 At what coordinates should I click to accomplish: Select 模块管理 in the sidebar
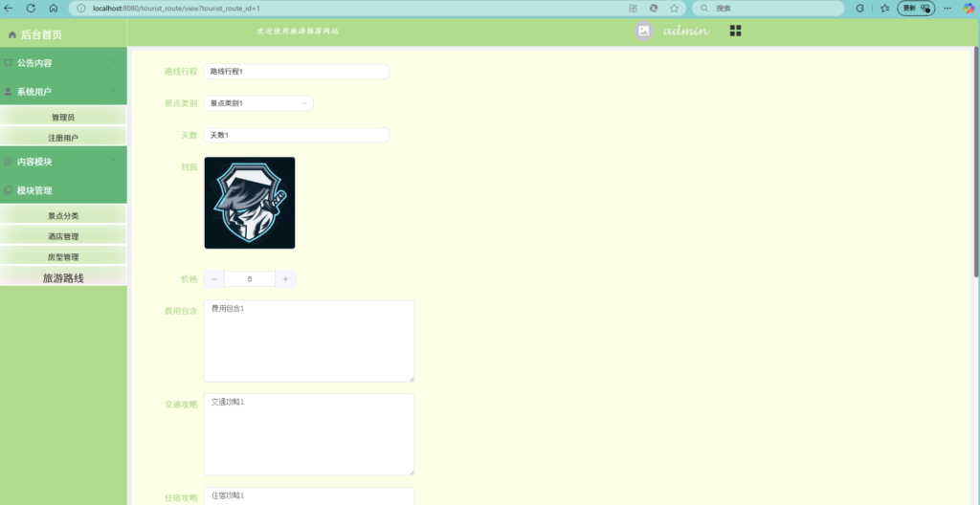tap(63, 190)
